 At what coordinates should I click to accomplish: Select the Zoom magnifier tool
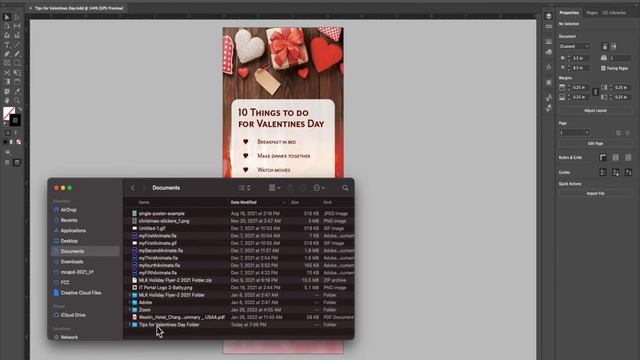(17, 100)
